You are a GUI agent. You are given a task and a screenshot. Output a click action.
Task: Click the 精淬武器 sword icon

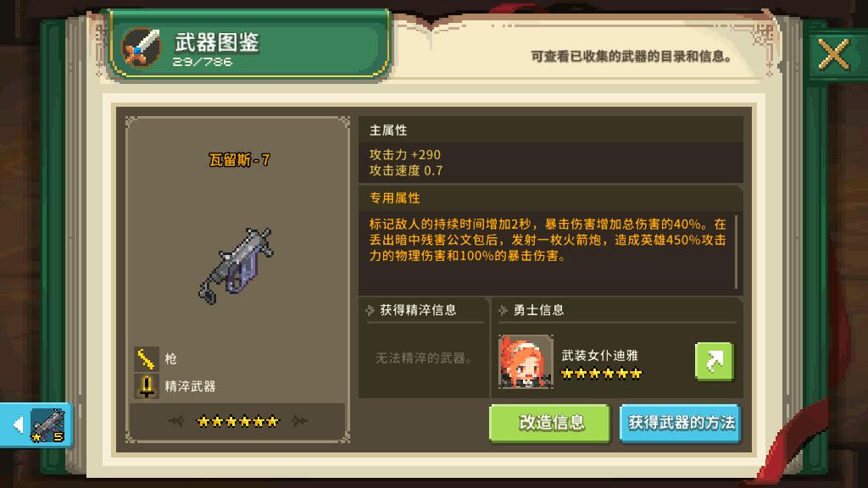pos(146,386)
